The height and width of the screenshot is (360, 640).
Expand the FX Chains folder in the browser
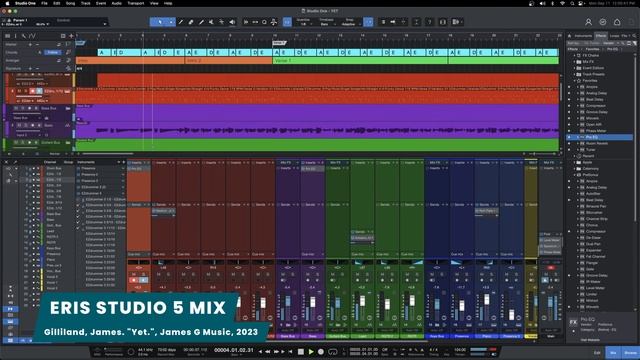point(575,55)
